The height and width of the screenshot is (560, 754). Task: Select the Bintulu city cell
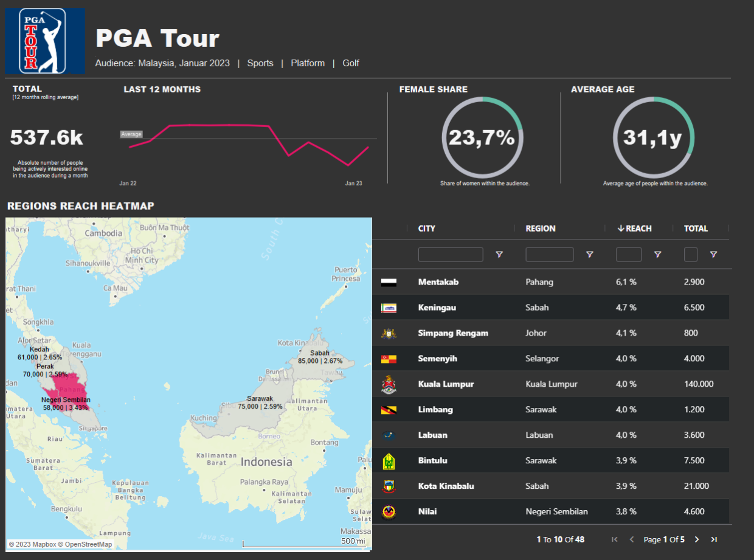(433, 461)
